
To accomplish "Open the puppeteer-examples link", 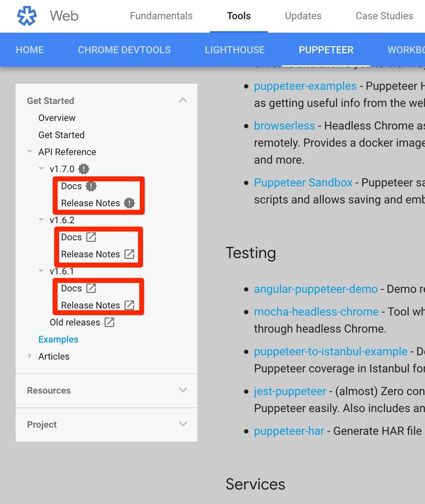I will coord(305,86).
